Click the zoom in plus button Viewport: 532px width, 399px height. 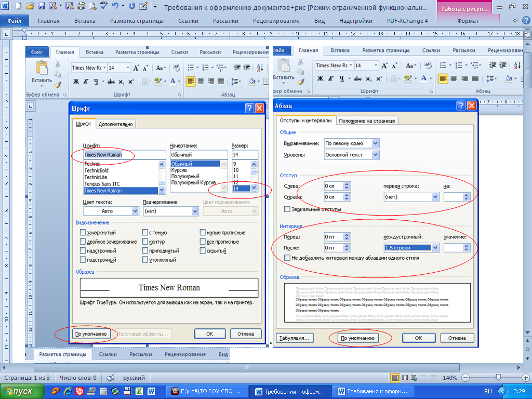coord(526,378)
